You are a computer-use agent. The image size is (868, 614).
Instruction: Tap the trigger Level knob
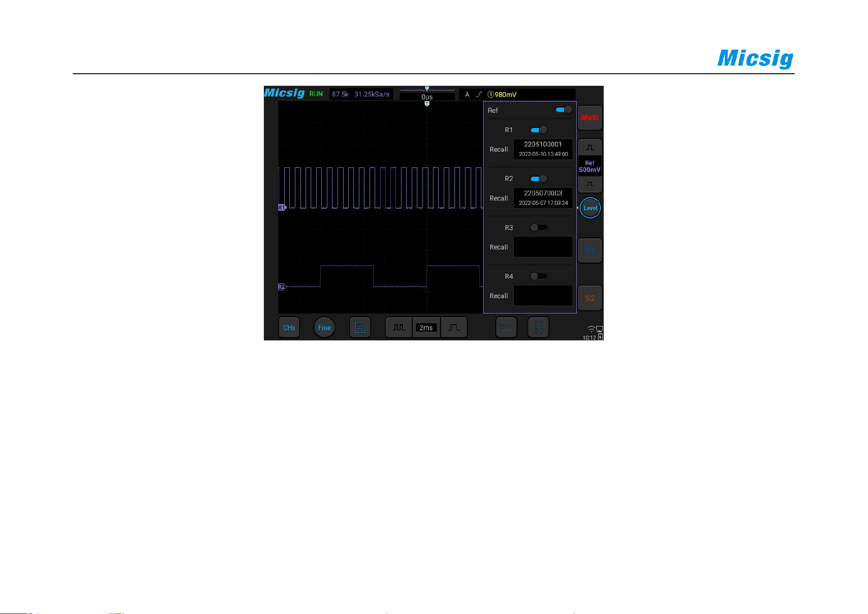point(590,208)
